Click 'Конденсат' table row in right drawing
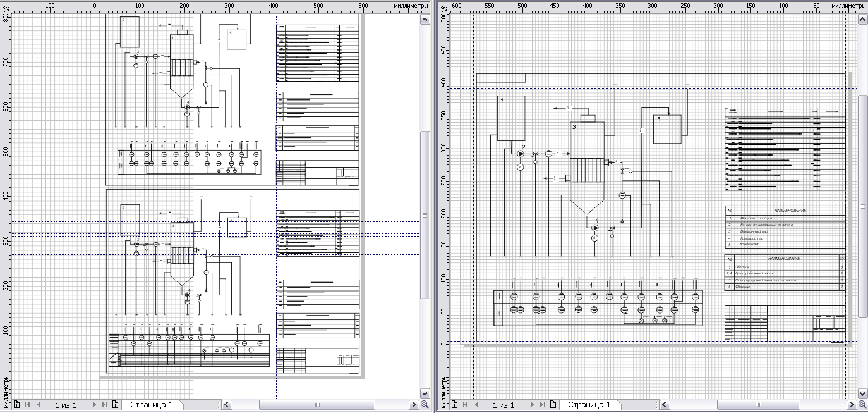This screenshot has height=413, width=868. click(x=785, y=245)
